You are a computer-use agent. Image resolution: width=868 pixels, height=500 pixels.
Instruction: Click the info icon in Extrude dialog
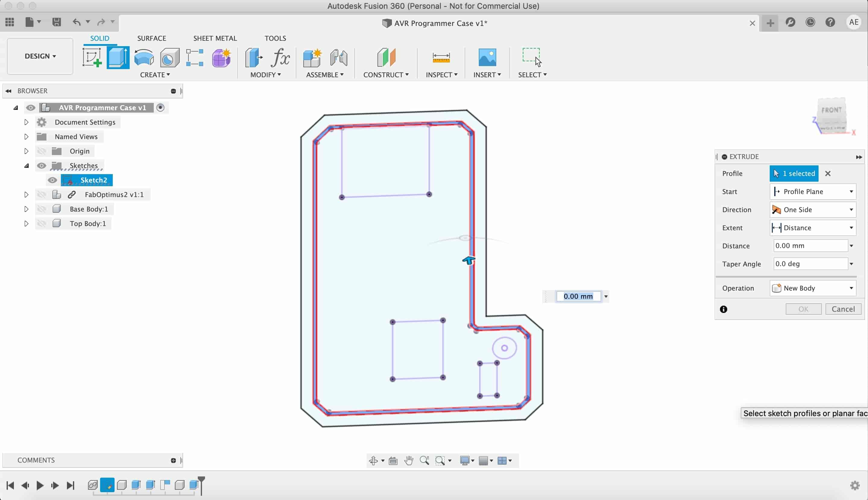(724, 309)
